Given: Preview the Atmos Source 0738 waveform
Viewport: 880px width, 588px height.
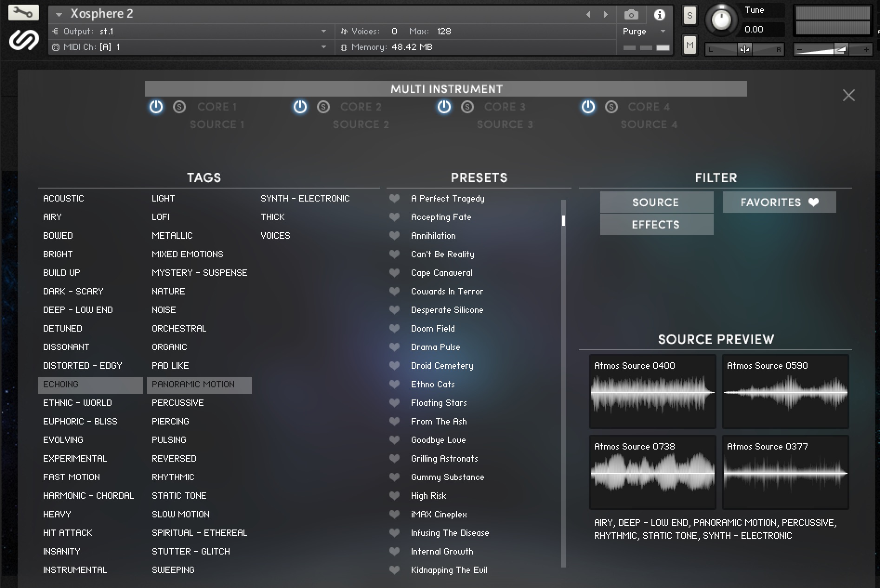Looking at the screenshot, I should click(652, 472).
